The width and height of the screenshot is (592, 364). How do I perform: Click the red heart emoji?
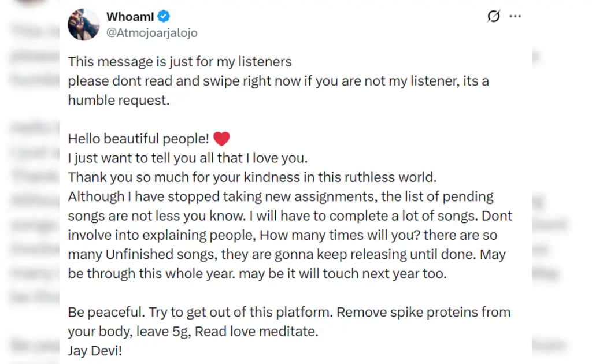coord(221,138)
